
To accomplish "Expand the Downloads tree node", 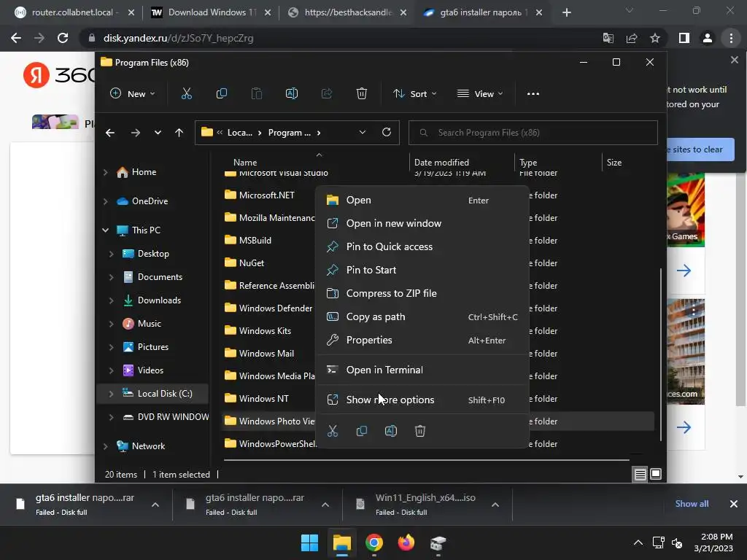I will (x=111, y=300).
